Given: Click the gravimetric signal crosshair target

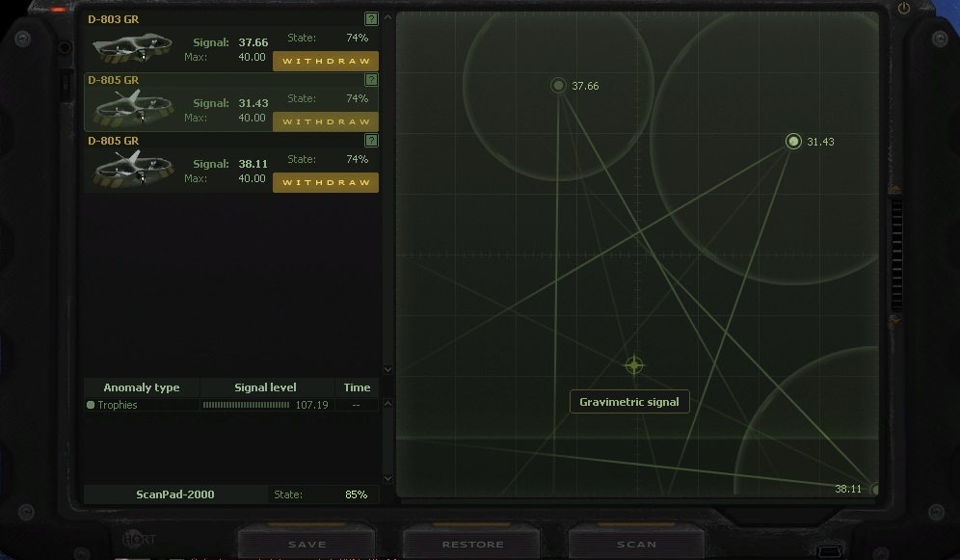Looking at the screenshot, I should coord(634,365).
